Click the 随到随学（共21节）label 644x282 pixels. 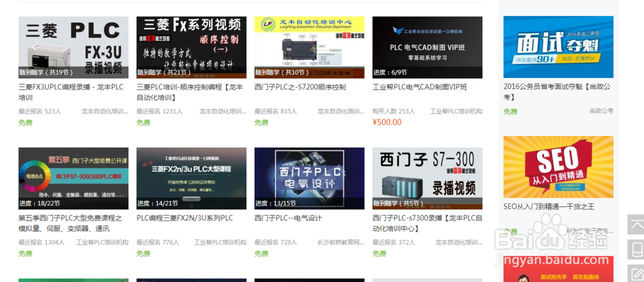coord(164,73)
